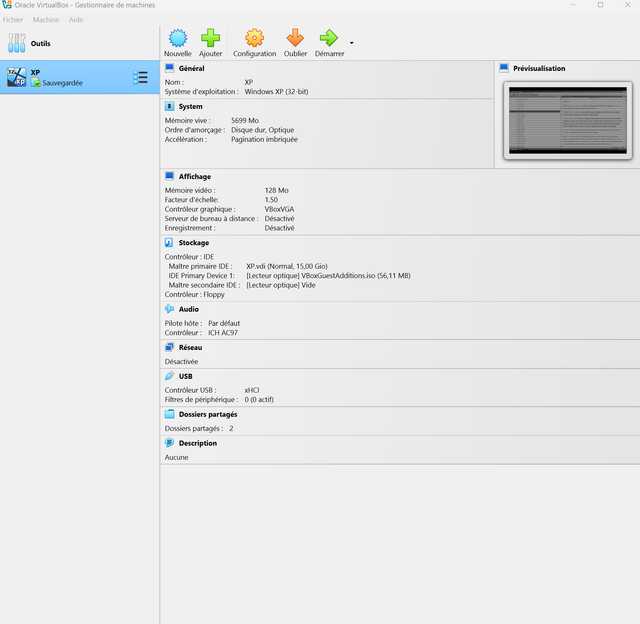The image size is (640, 624).
Task: Open Configuration gear icon
Action: pyautogui.click(x=254, y=38)
